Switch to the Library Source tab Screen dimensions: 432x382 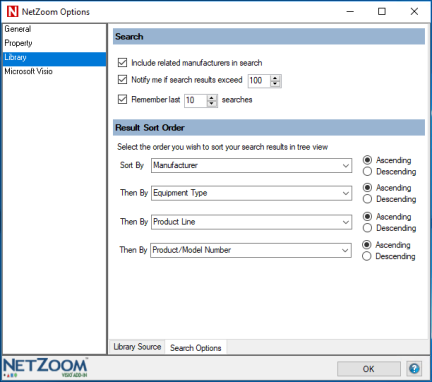(137, 347)
